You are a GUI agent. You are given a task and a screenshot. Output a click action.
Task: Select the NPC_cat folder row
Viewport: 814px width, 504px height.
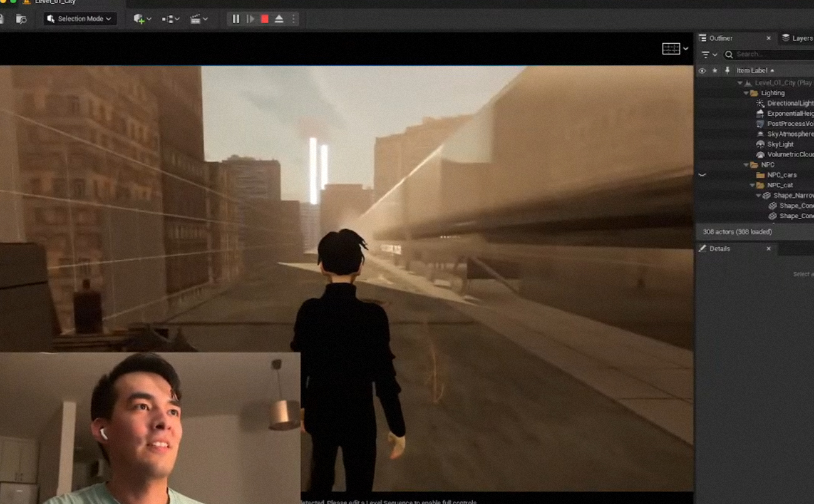755,185
